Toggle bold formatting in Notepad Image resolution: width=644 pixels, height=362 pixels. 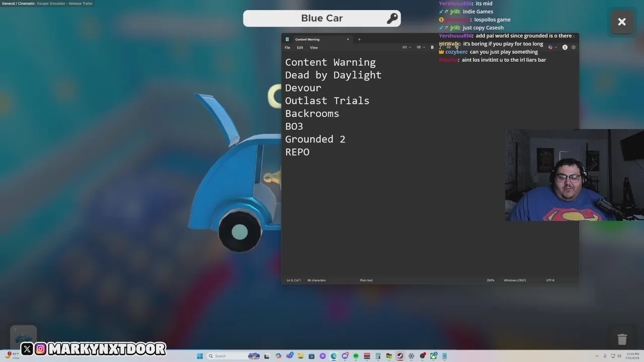click(432, 47)
